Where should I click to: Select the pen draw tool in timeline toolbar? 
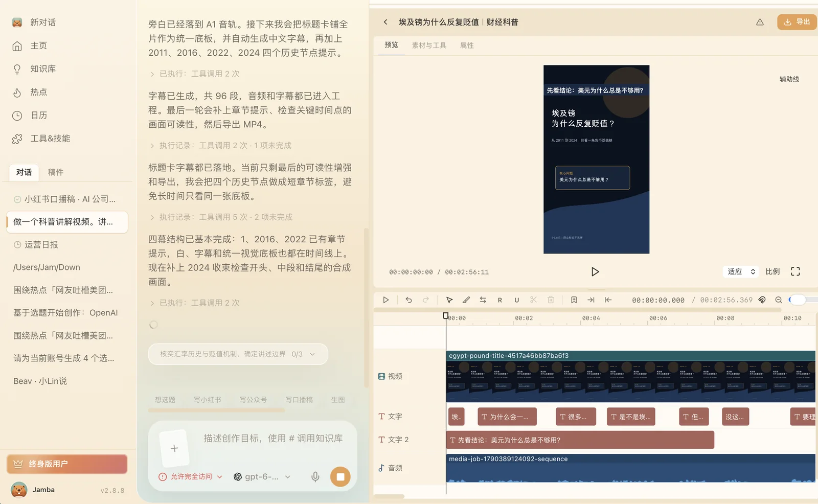tap(466, 300)
